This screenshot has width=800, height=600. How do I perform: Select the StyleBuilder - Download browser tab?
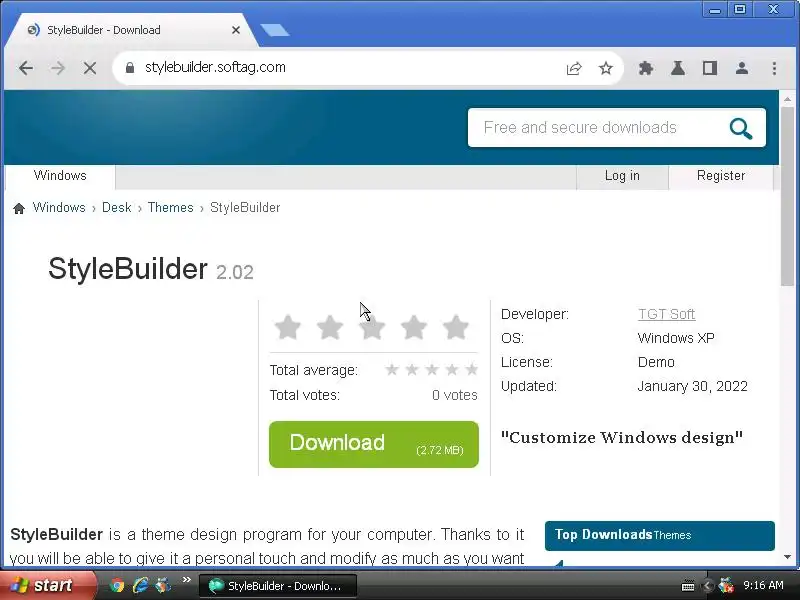click(131, 30)
